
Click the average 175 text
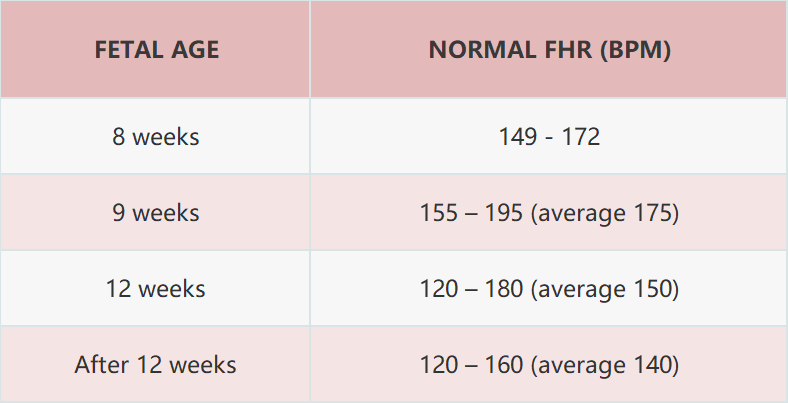coord(605,213)
